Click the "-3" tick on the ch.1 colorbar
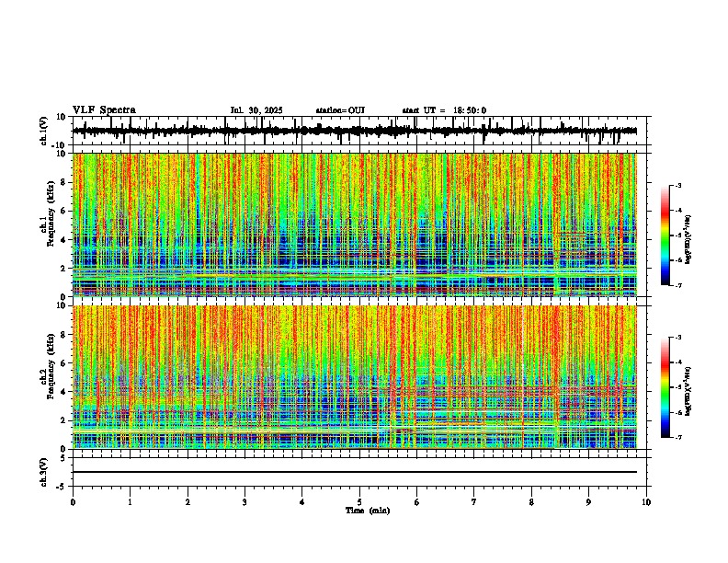This screenshot has height=563, width=728. 678,185
